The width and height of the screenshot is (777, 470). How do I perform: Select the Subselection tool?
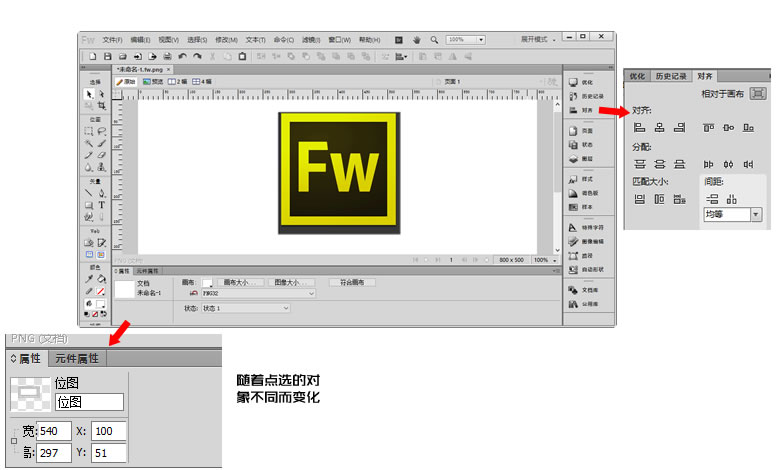[x=101, y=94]
